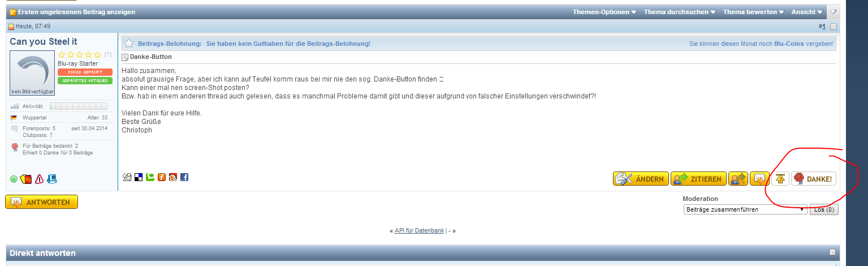Click the quick reply envelope icon

coord(759,179)
